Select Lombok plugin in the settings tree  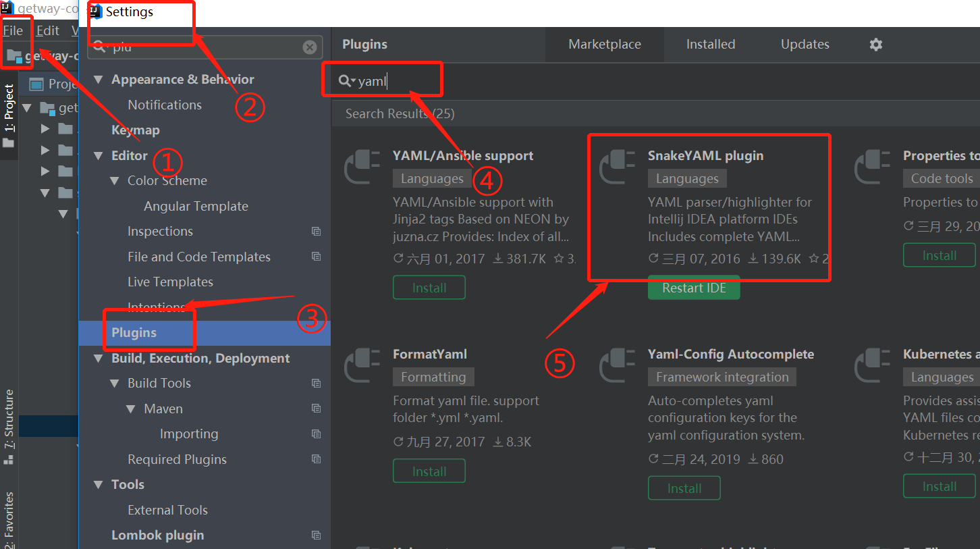point(157,535)
